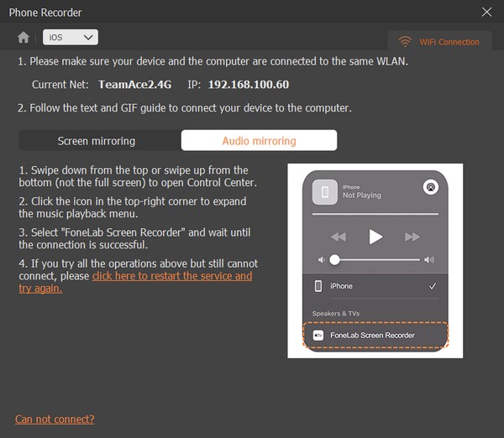The width and height of the screenshot is (504, 438).
Task: Click the Not Playing album art thumbnail
Action: click(324, 191)
